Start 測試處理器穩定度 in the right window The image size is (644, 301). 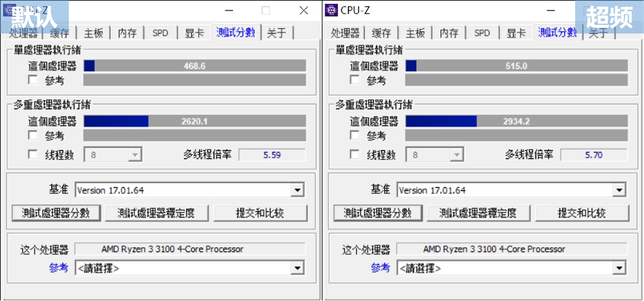pyautogui.click(x=478, y=213)
